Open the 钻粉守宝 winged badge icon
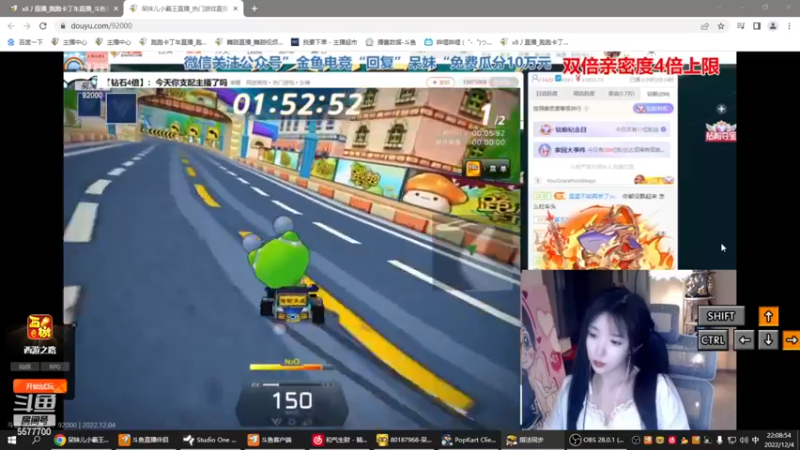800x450 pixels. tap(721, 131)
